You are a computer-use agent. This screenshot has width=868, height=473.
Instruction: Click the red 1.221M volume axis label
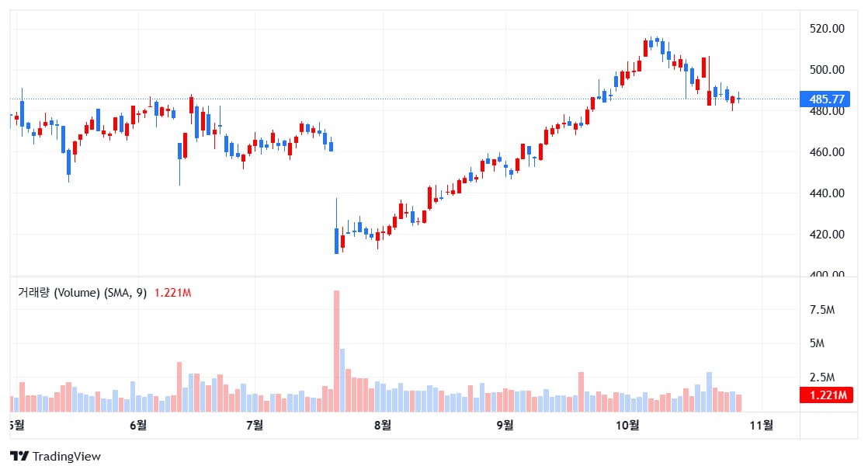coord(826,395)
